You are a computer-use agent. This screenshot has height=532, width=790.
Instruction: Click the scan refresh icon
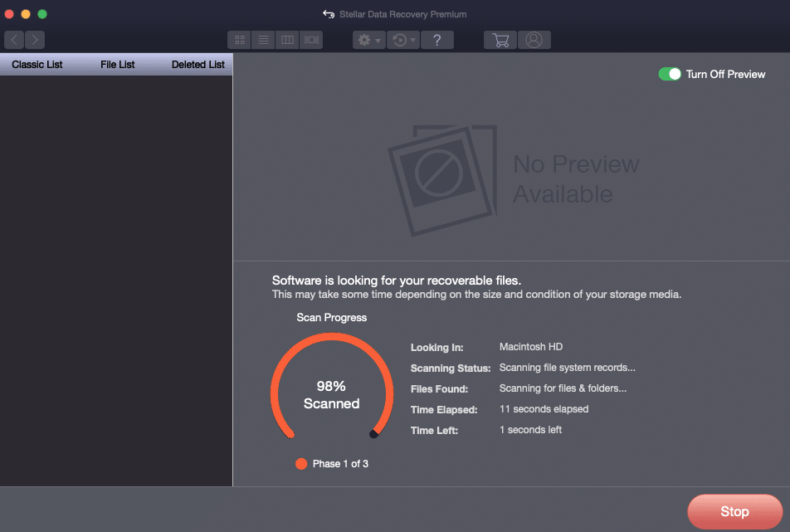click(x=398, y=39)
